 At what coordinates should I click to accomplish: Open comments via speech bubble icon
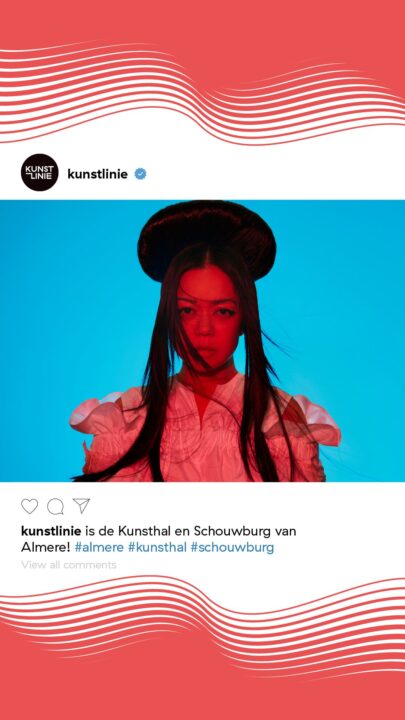pos(55,506)
